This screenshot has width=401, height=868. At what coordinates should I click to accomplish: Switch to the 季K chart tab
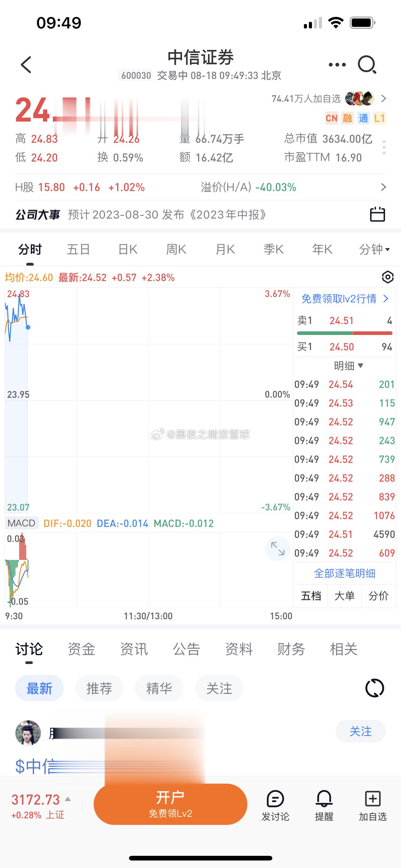pos(273,249)
